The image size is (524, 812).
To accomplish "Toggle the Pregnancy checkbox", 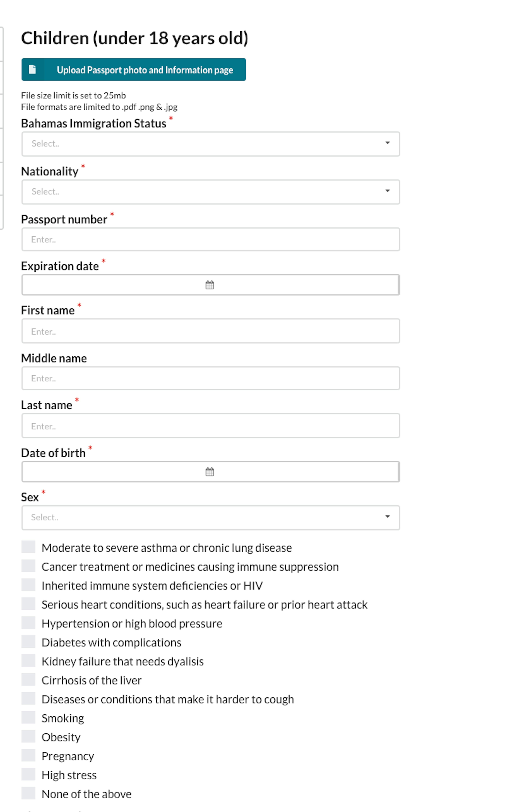I will pyautogui.click(x=29, y=755).
